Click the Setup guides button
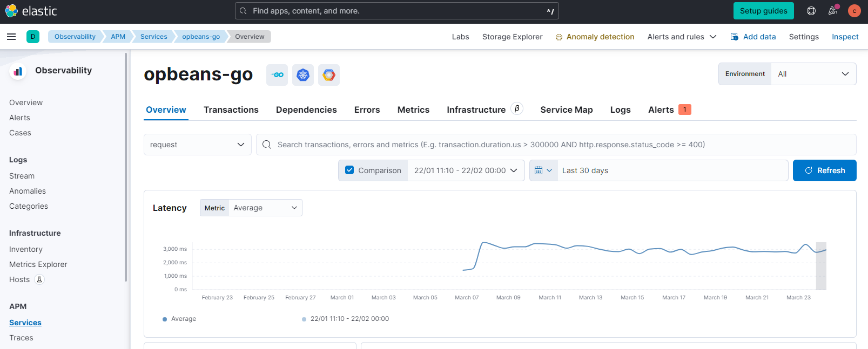 click(x=764, y=11)
